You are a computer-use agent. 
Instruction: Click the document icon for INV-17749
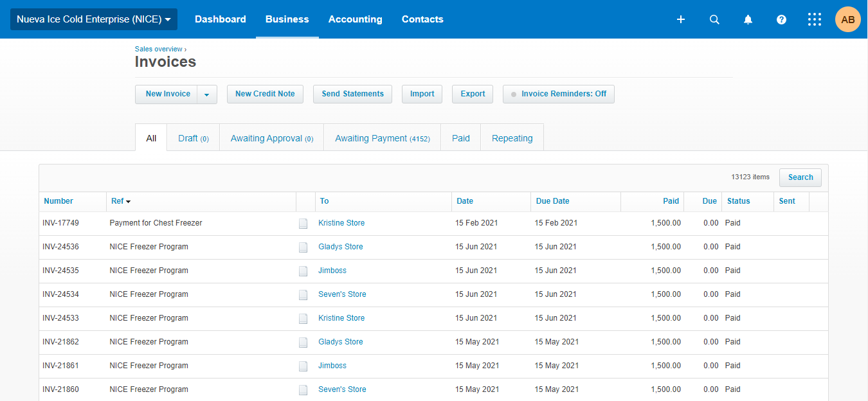tap(303, 224)
